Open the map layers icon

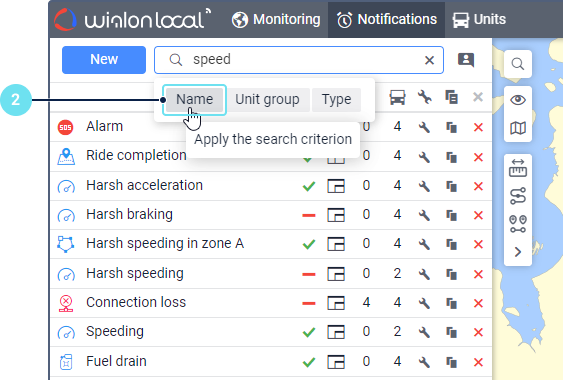[x=518, y=128]
